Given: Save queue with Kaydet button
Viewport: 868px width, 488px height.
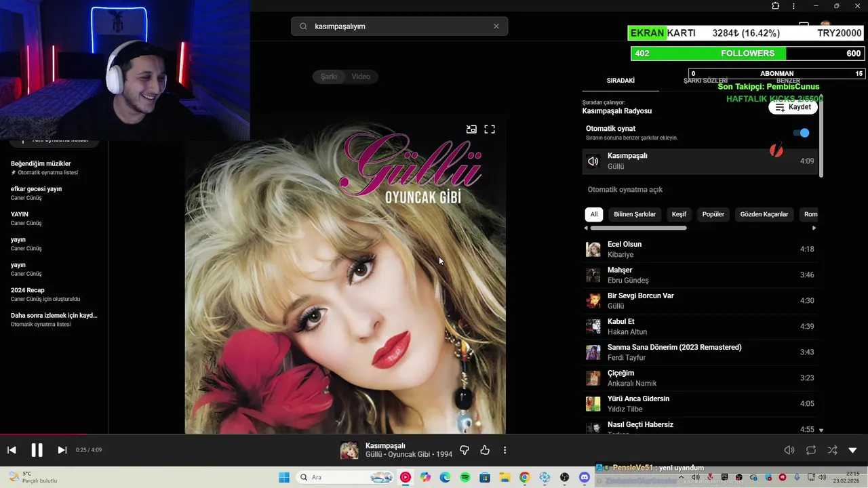Looking at the screenshot, I should 793,107.
